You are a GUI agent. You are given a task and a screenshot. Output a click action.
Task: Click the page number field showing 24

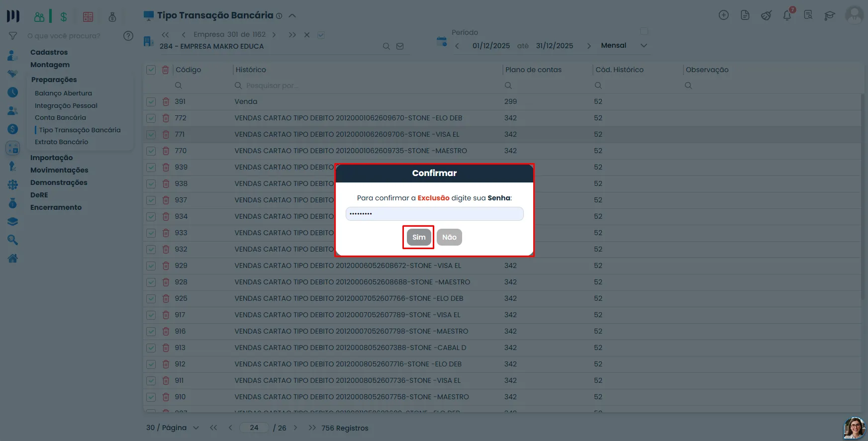[x=254, y=428]
